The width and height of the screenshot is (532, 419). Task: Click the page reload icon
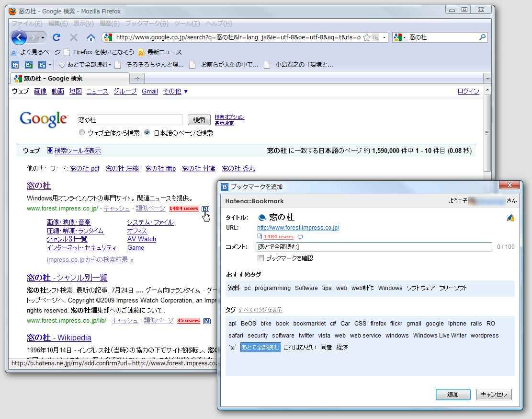57,37
